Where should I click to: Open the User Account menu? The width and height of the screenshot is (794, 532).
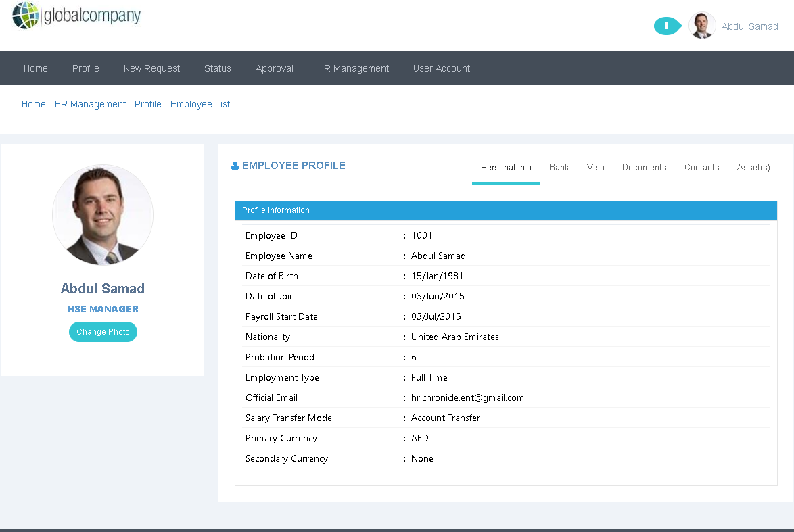point(441,68)
